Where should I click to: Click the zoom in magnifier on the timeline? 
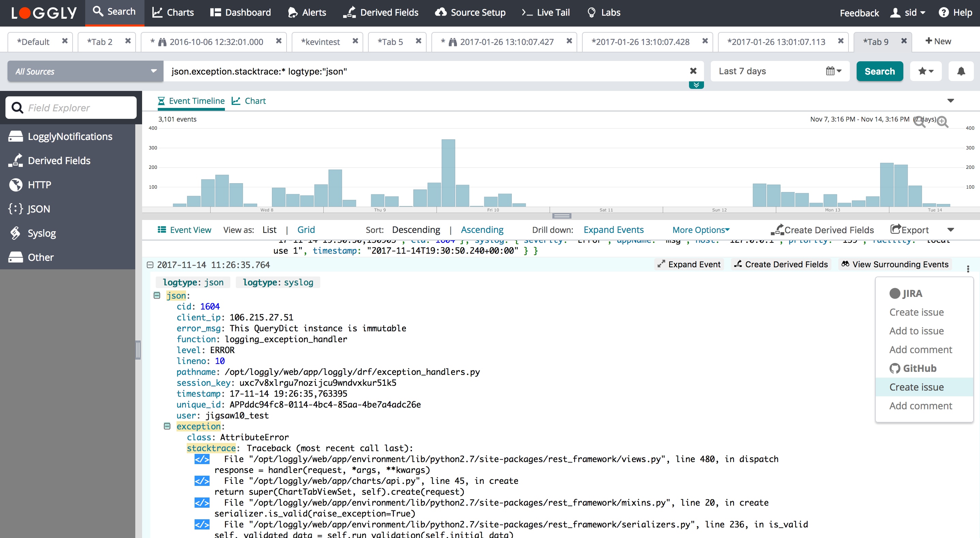[x=942, y=122]
